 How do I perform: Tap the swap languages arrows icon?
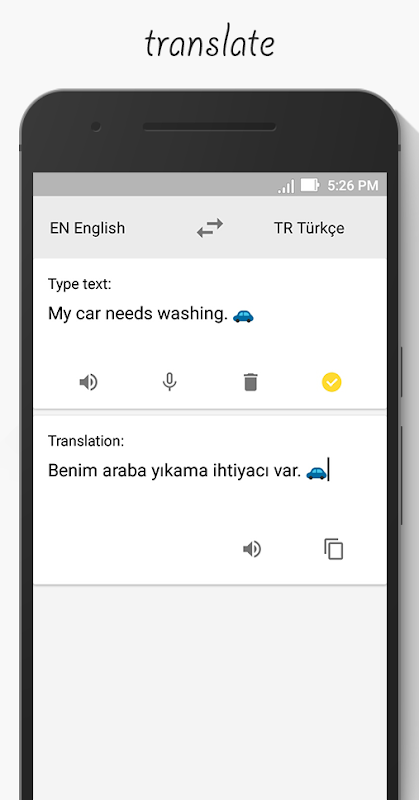point(210,228)
